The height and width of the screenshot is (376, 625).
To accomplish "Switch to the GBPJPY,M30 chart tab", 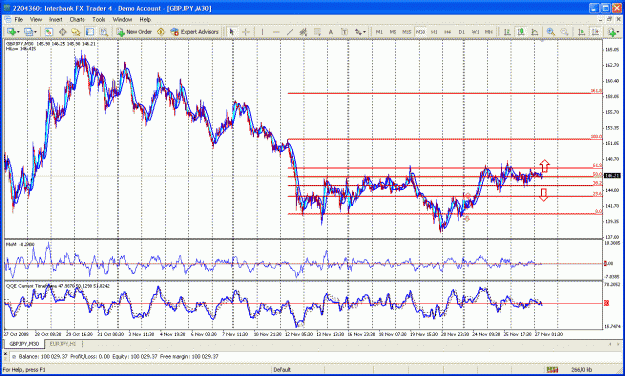I will (24, 344).
